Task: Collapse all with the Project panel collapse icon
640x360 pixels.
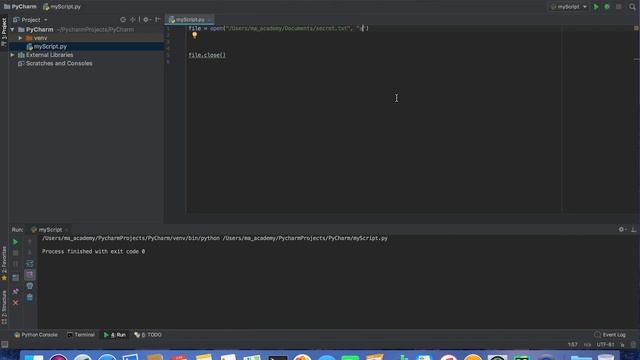Action: click(x=133, y=20)
